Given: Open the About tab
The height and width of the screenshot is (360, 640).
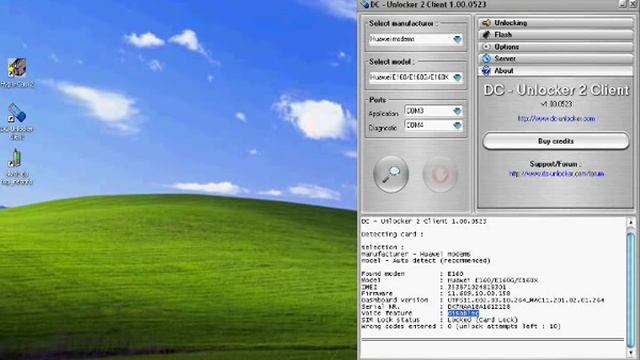Looking at the screenshot, I should (556, 71).
